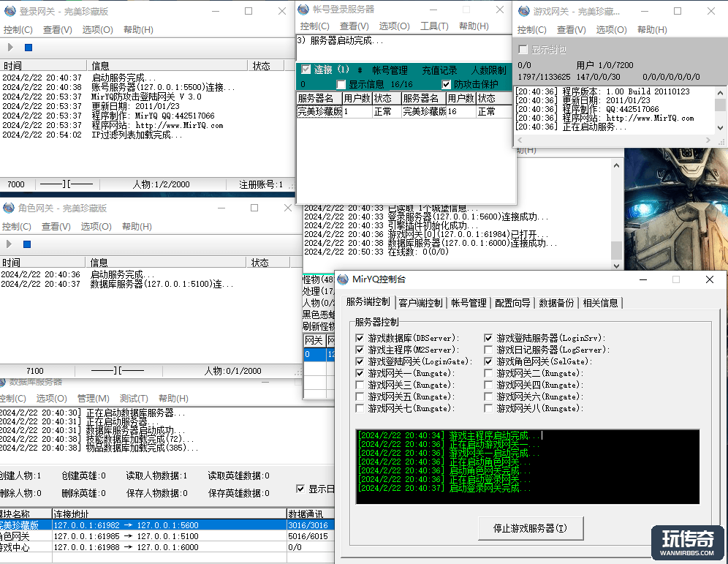
Task: Click scroll-up arrow of M2Server log pane
Action: tap(616, 165)
